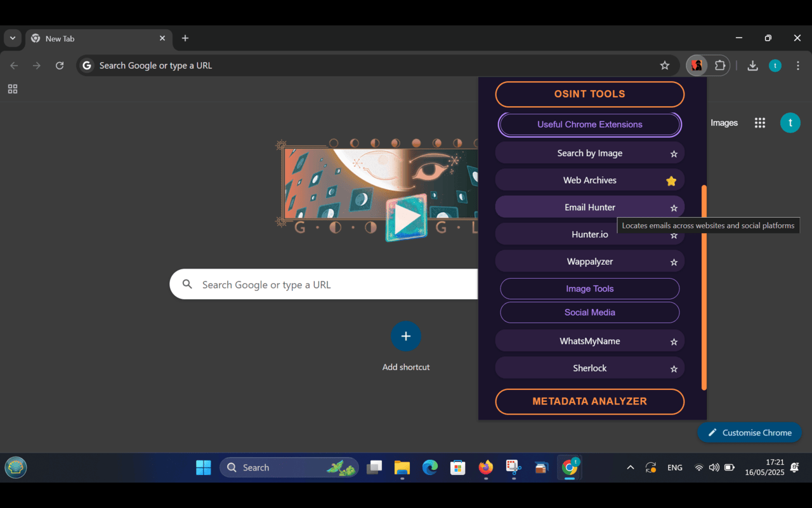
Task: Open the tab search dropdown arrow
Action: (12, 38)
